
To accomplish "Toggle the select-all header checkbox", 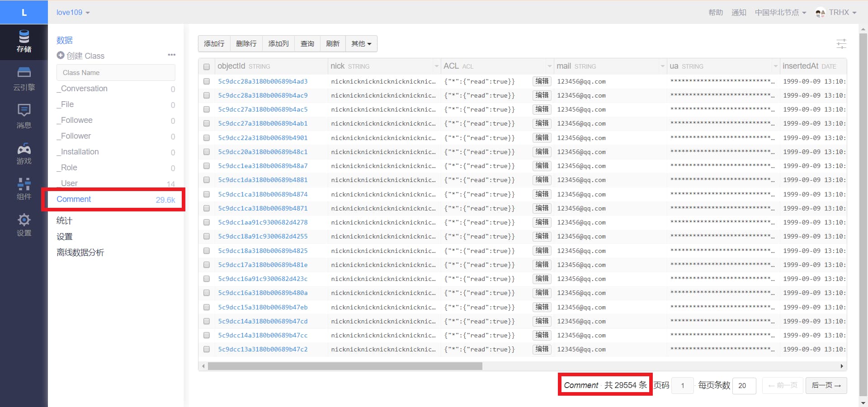I will click(207, 67).
